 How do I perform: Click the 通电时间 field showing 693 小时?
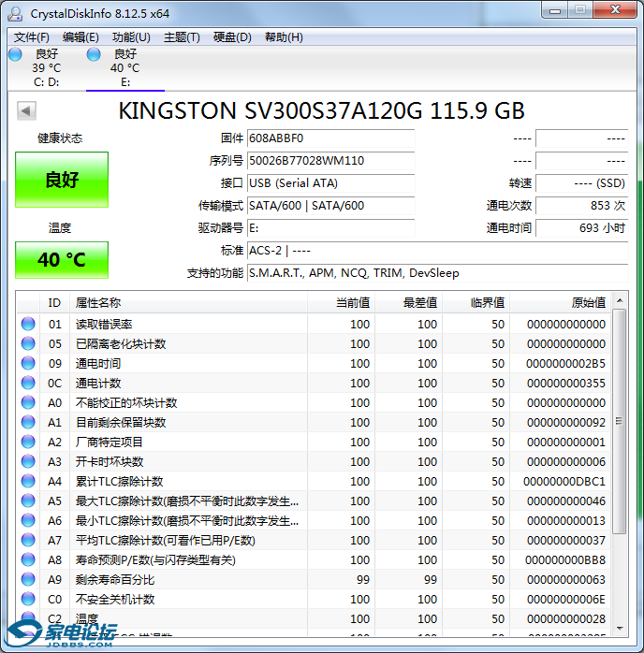click(x=581, y=228)
